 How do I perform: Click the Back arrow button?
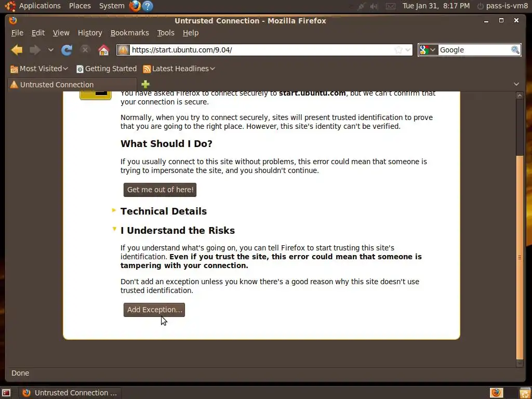tap(17, 50)
